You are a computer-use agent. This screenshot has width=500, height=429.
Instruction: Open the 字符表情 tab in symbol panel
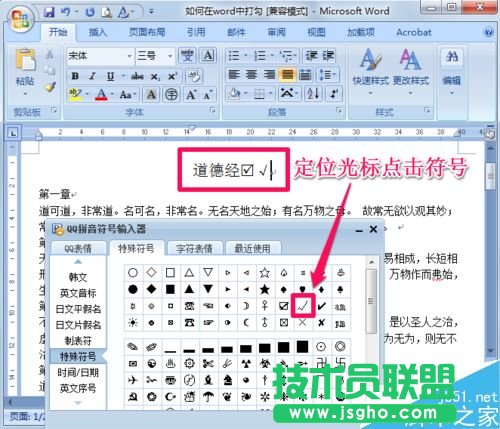tap(194, 248)
